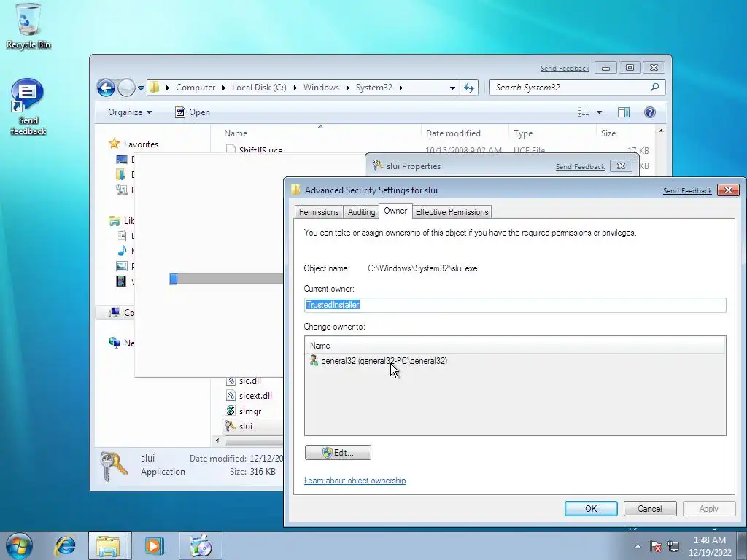
Task: Sort by the Name column header
Action: click(236, 133)
